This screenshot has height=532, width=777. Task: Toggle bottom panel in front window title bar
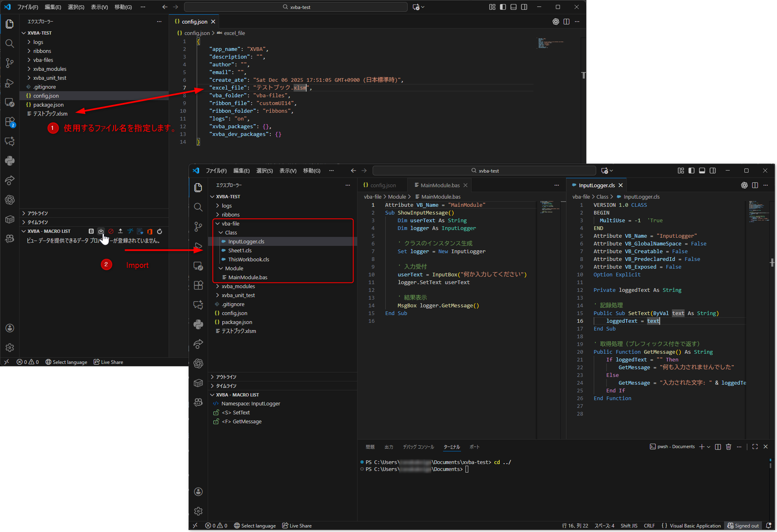[x=702, y=171]
